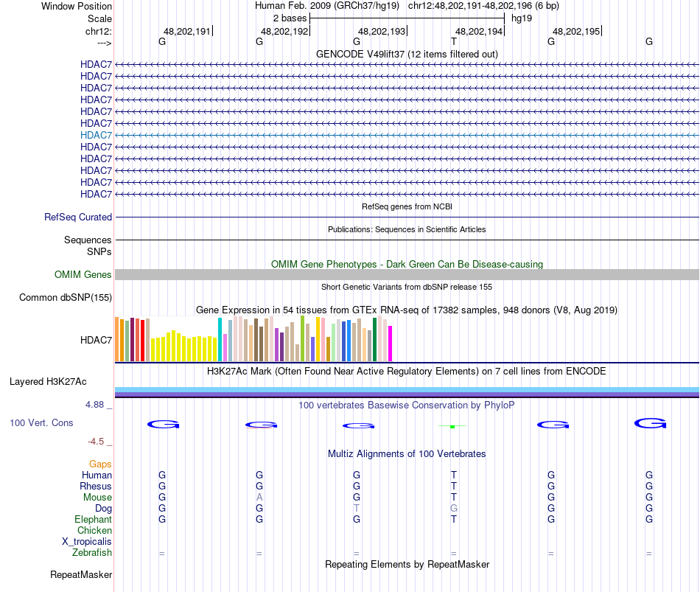Click the 100 Vert. Cons label
This screenshot has width=700, height=592.
[x=41, y=422]
